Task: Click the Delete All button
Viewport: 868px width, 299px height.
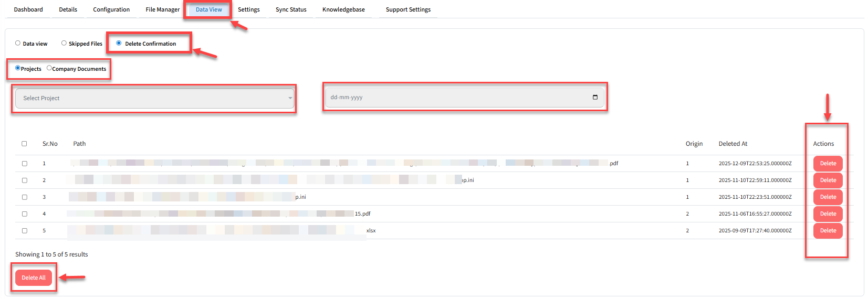Action: 34,277
